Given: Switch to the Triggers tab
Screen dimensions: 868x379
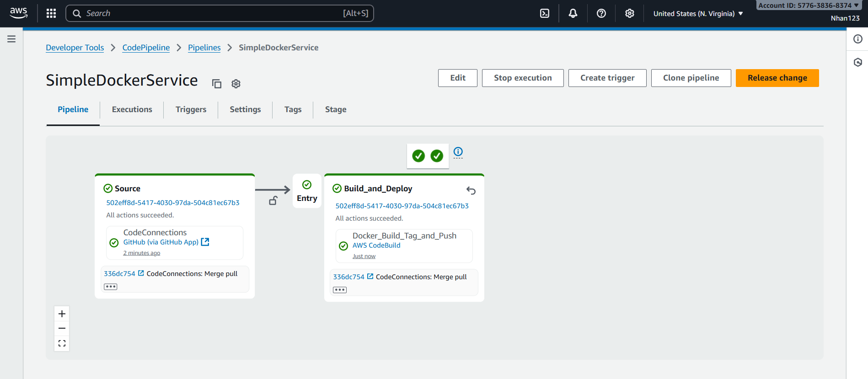Looking at the screenshot, I should (x=191, y=109).
